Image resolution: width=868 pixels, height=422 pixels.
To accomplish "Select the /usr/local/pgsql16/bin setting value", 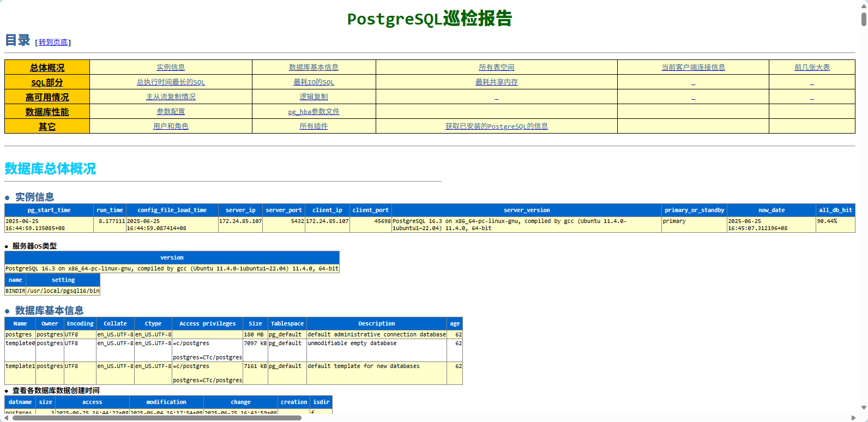I will pyautogui.click(x=63, y=291).
